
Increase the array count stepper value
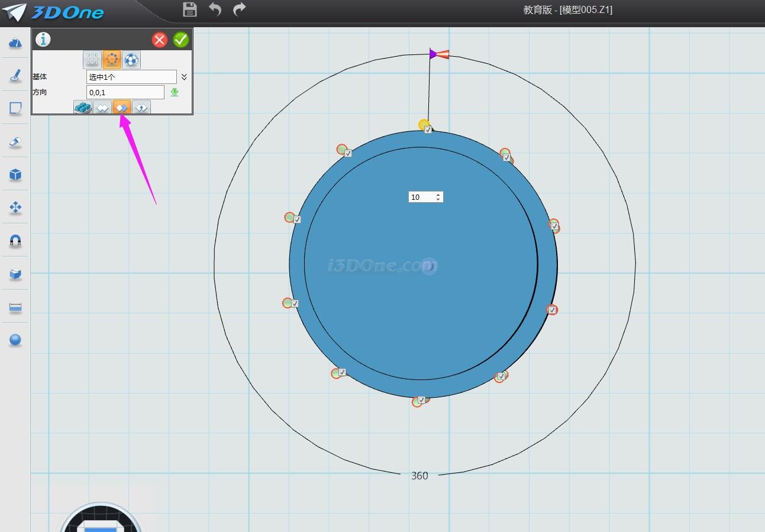[438, 194]
